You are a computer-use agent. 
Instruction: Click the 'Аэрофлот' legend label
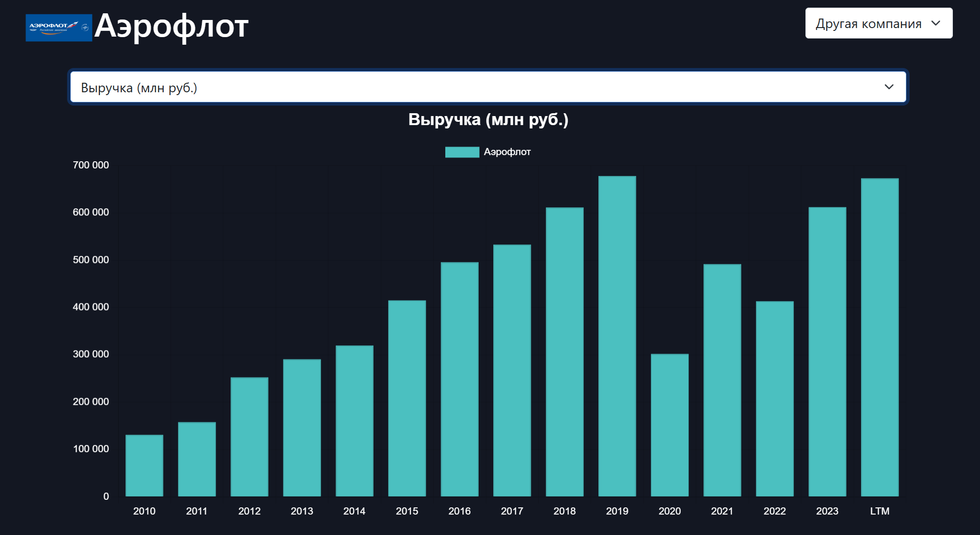[507, 152]
